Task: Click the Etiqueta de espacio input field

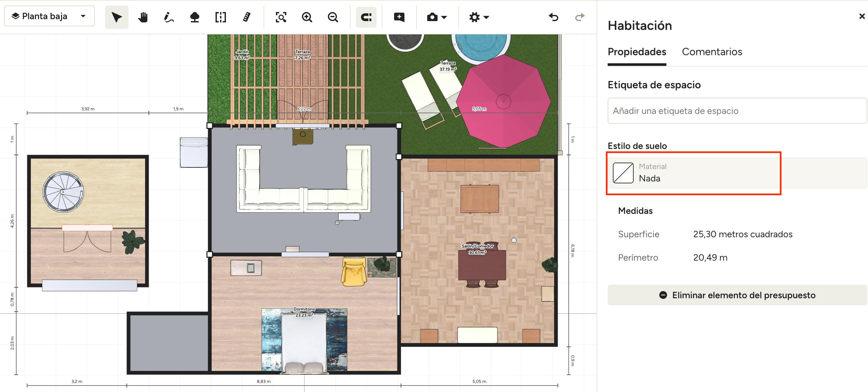Action: [737, 111]
